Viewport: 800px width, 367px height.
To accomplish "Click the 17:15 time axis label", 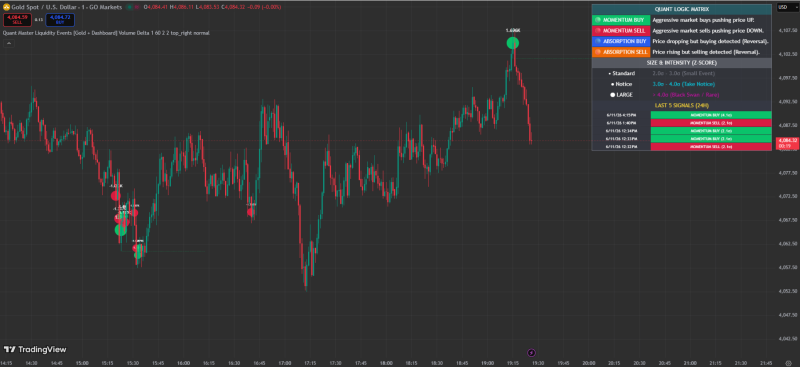I will [x=310, y=363].
